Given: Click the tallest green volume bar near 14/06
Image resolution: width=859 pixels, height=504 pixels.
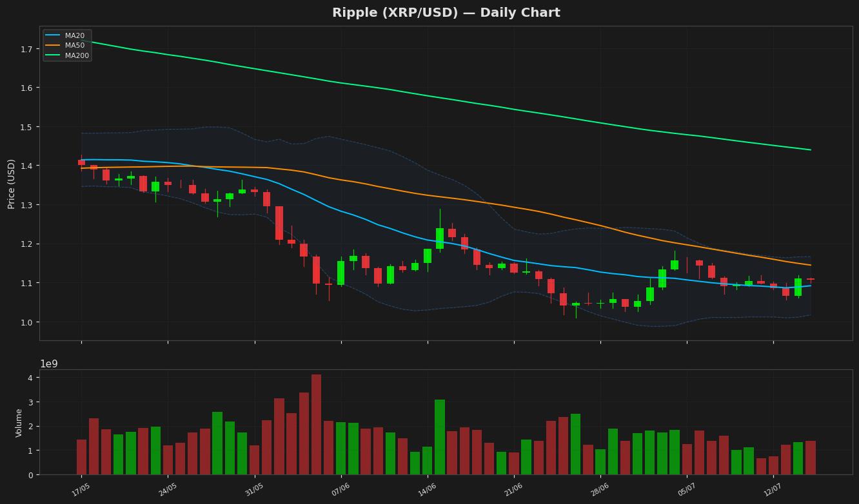Looking at the screenshot, I should click(440, 437).
